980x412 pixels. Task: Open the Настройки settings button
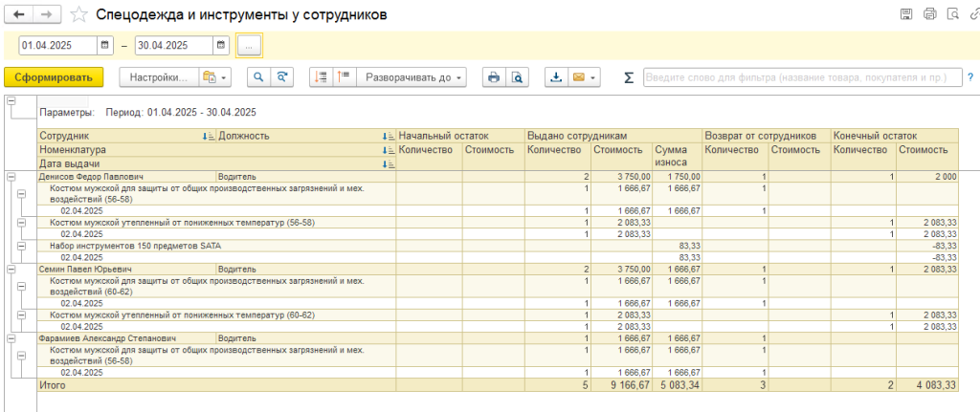(x=158, y=77)
